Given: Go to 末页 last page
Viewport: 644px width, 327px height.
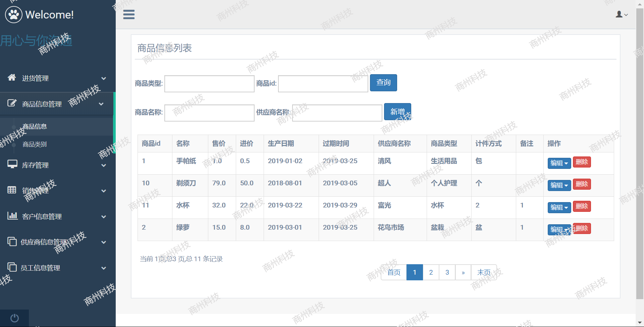Looking at the screenshot, I should click(x=484, y=272).
